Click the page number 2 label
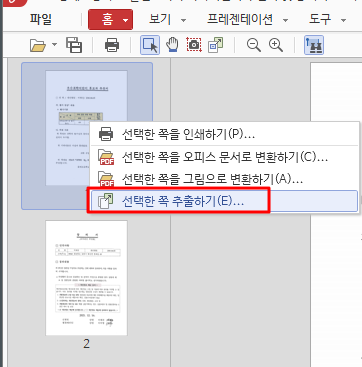362x367 pixels. click(x=86, y=344)
